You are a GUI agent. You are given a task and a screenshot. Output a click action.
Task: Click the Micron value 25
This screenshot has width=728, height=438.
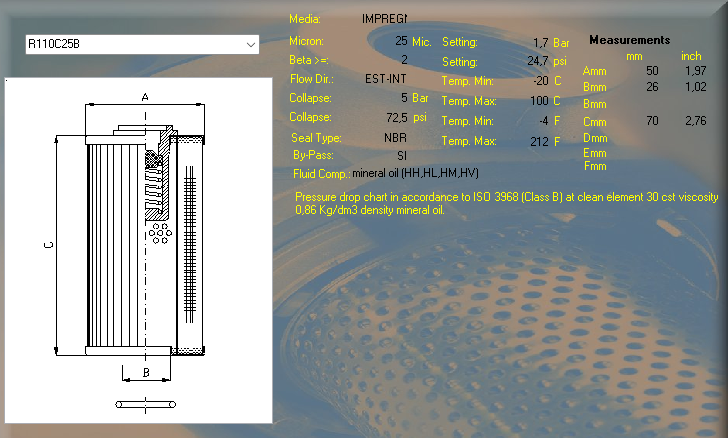401,41
